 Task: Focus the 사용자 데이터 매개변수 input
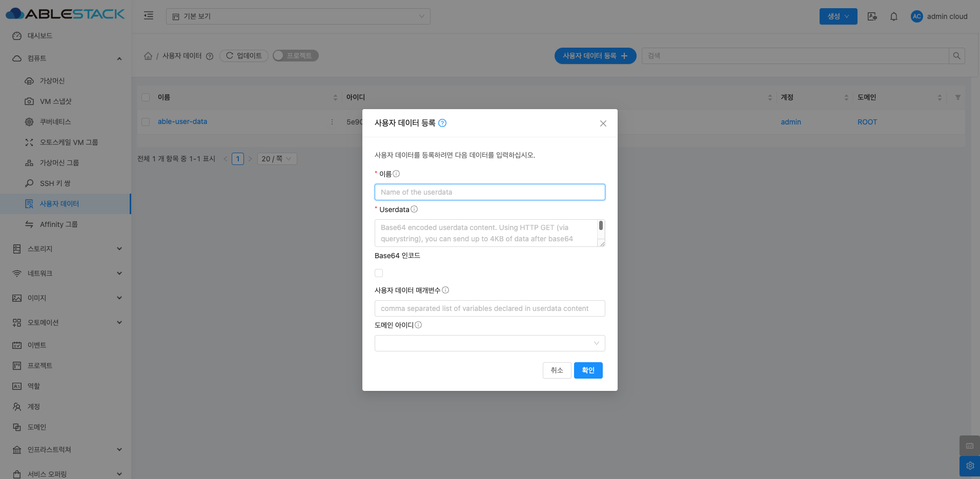pos(489,308)
